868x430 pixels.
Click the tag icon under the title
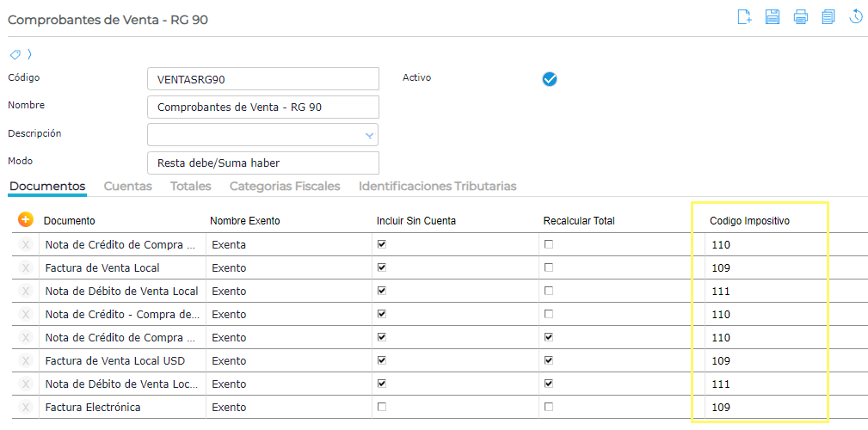[x=15, y=54]
